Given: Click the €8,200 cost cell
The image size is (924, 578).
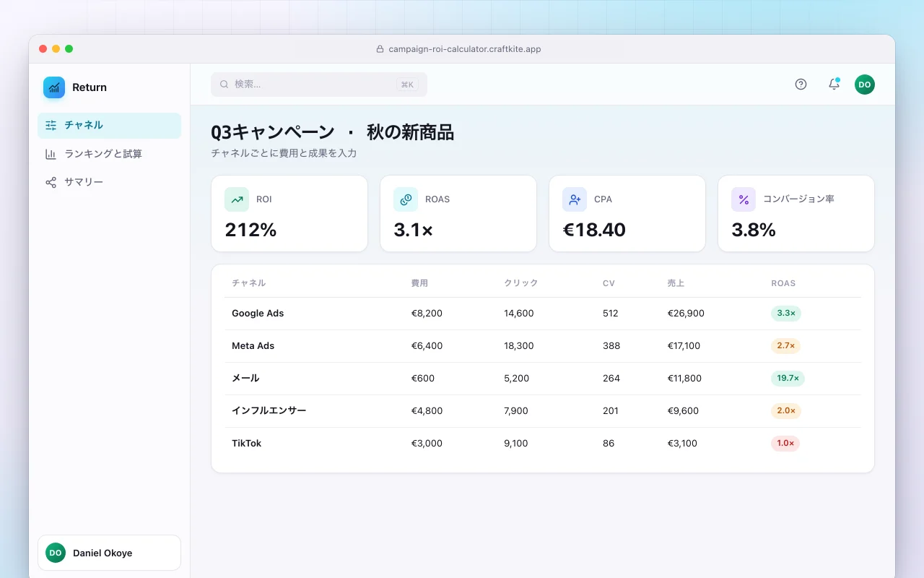Looking at the screenshot, I should [x=427, y=314].
